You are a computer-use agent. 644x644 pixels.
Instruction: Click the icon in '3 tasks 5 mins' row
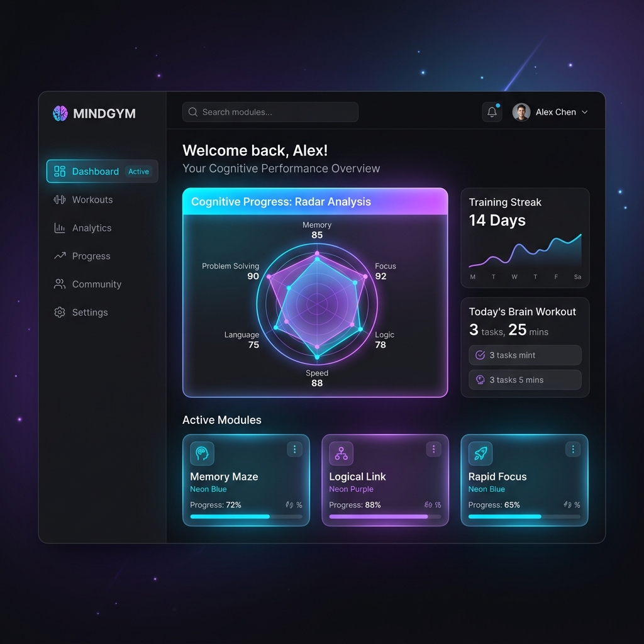[480, 380]
